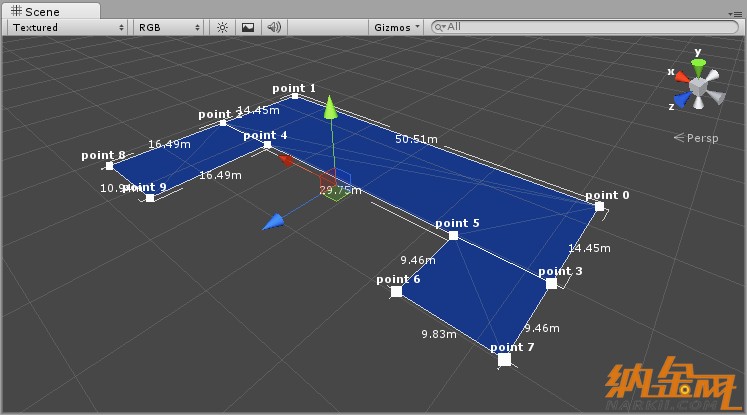Click the point 0 handle
Image resolution: width=747 pixels, height=415 pixels.
coord(599,206)
